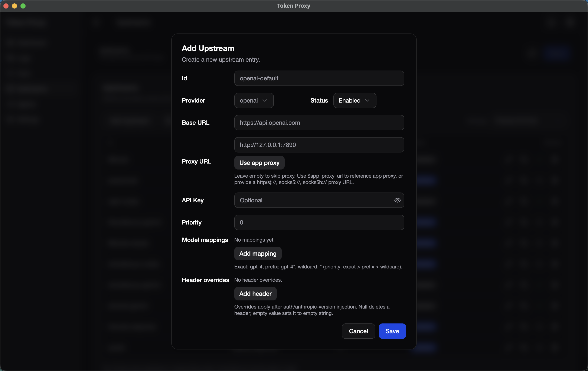Open the Status dropdown showing Enabled
This screenshot has height=371, width=588.
click(x=354, y=100)
